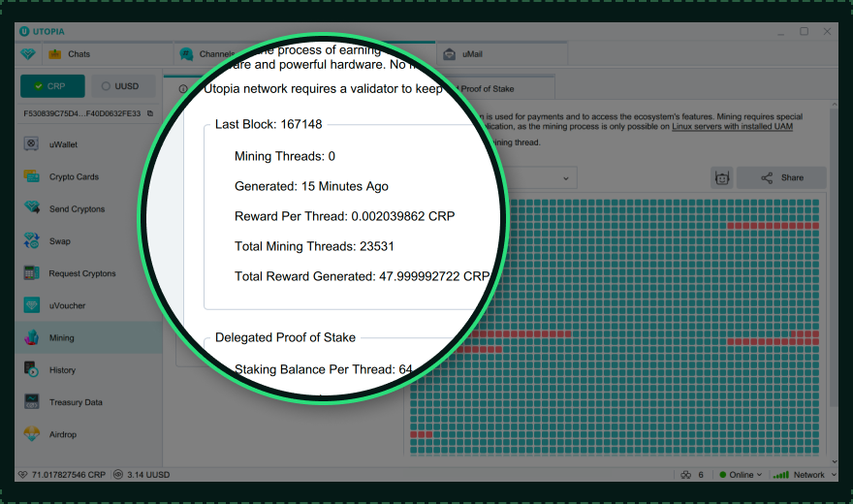
Task: Open the uVoucher section
Action: point(88,305)
